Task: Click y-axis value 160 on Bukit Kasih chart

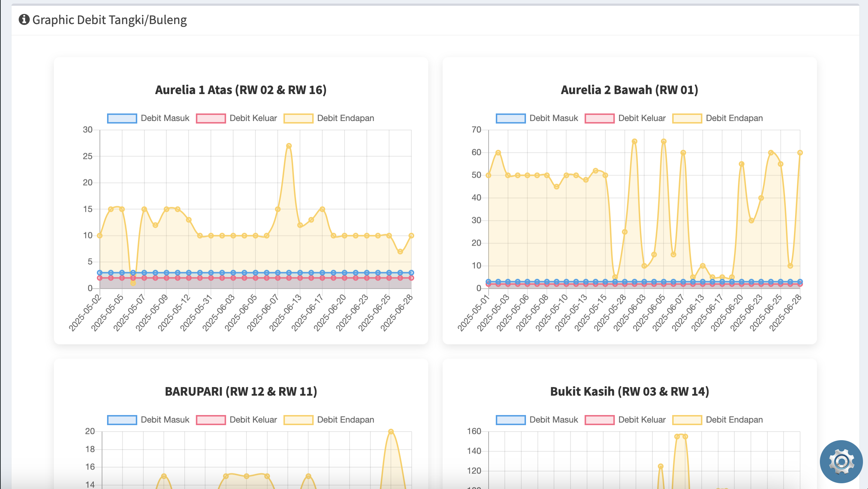Action: click(474, 431)
